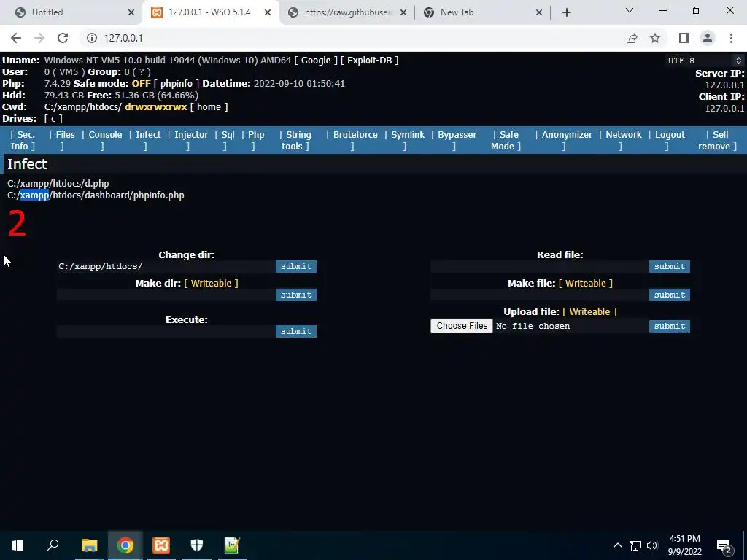
Task: Switch to the Untitled tab
Action: click(71, 12)
